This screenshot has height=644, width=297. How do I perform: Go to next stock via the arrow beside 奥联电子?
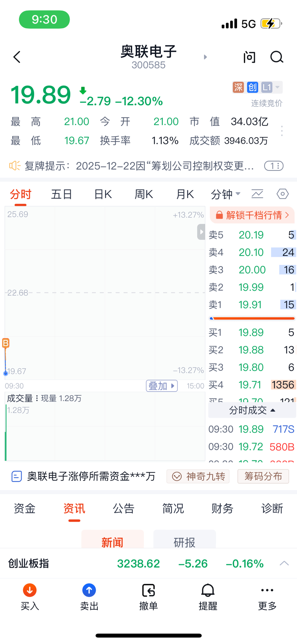[205, 57]
